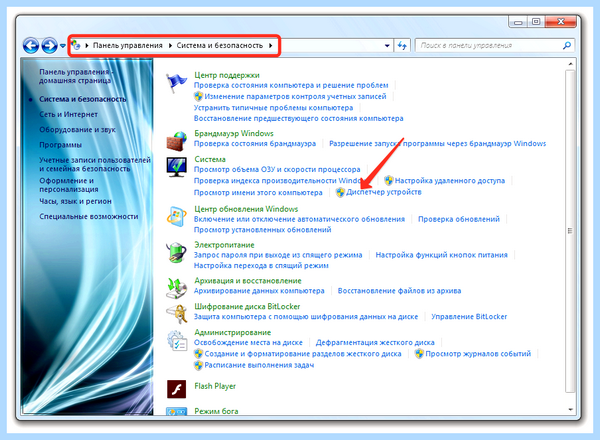
Task: Open Система heading link
Action: (210, 159)
